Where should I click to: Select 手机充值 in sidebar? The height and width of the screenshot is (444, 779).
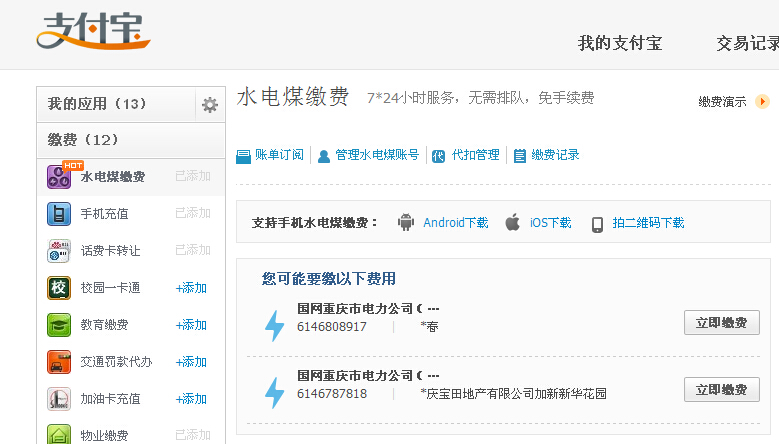(x=104, y=214)
